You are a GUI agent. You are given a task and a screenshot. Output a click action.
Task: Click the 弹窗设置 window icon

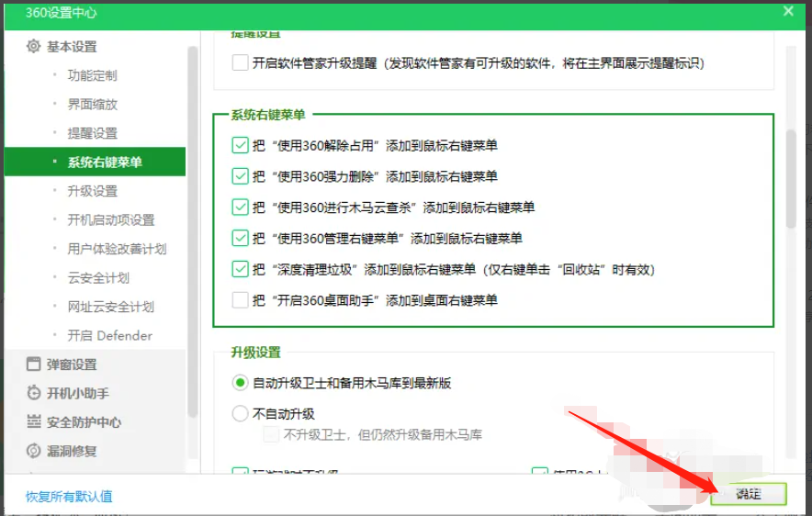[33, 365]
